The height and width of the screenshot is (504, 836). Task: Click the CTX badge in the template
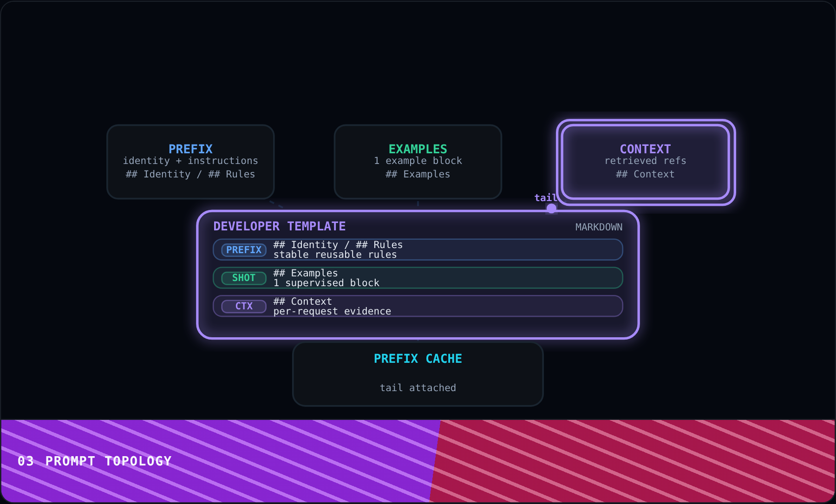(244, 306)
